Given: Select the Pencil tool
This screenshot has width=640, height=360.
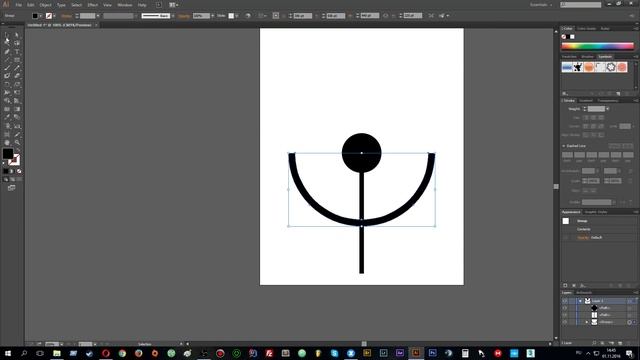Looking at the screenshot, I should (x=17, y=68).
